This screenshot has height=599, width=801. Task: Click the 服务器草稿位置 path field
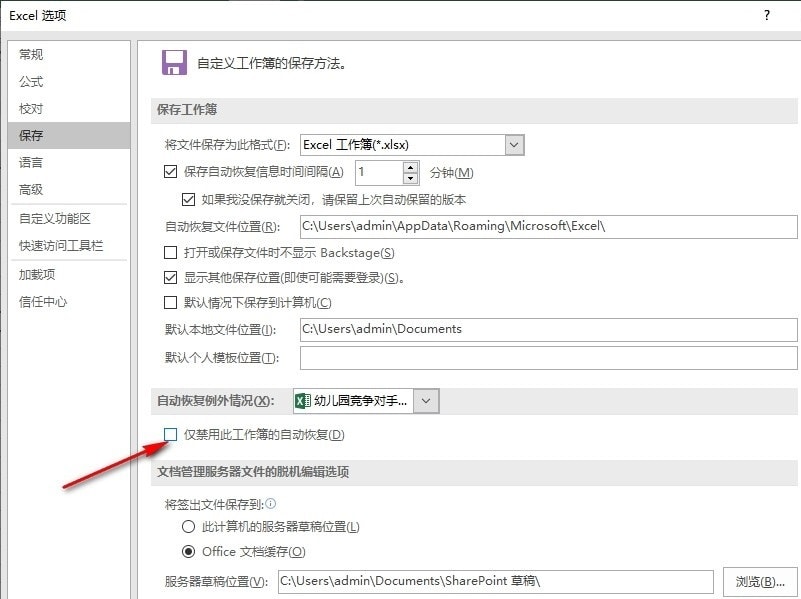496,582
